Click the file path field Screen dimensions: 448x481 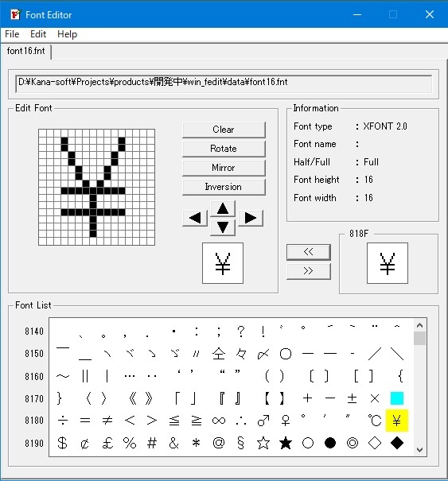click(224, 83)
